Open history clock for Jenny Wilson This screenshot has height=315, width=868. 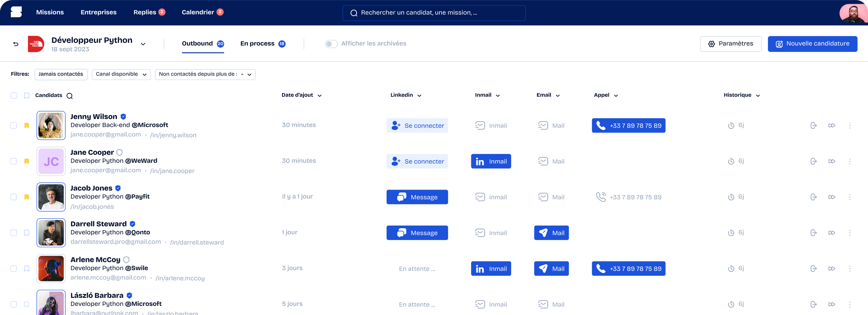731,125
